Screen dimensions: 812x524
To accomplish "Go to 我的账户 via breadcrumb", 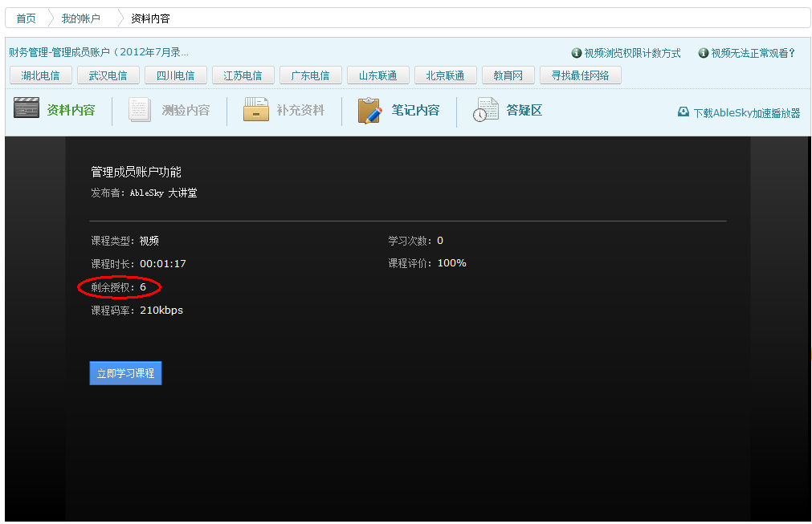I will [x=79, y=18].
